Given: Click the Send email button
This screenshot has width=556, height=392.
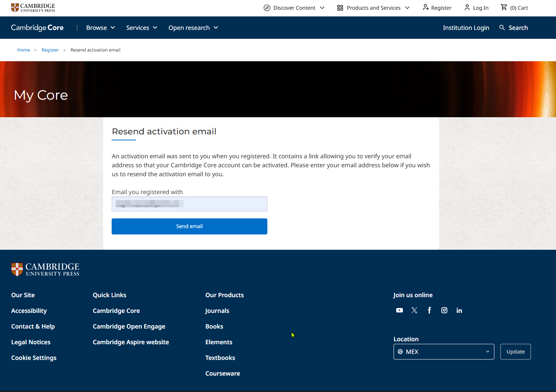Looking at the screenshot, I should pos(189,226).
